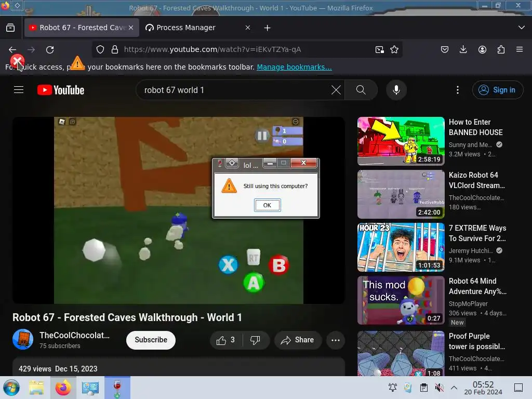The image size is (532, 399).
Task: Bookmark this page with the star icon
Action: tap(394, 49)
